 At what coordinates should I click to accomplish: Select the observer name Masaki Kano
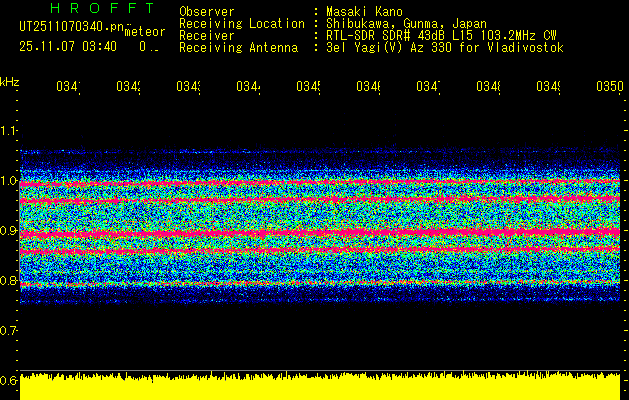pos(364,12)
